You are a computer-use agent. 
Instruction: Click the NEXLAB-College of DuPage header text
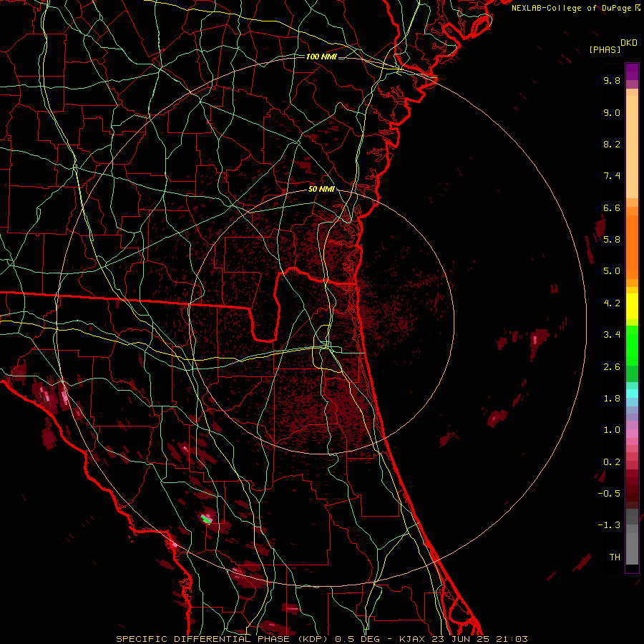point(571,8)
